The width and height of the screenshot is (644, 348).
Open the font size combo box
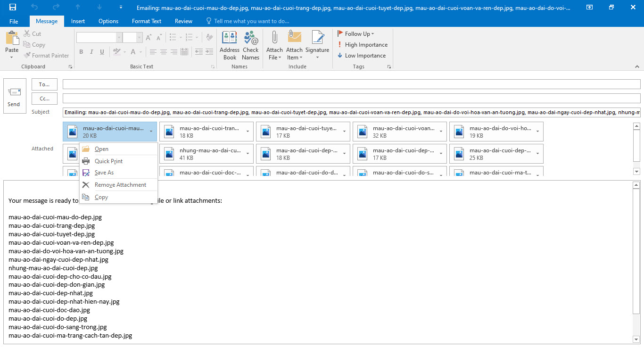pyautogui.click(x=133, y=37)
